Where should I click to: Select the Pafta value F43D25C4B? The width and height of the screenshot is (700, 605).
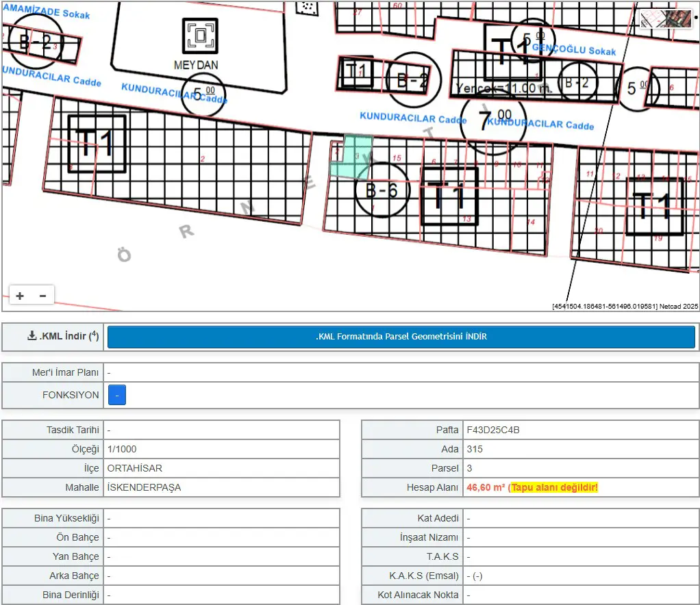(x=493, y=430)
